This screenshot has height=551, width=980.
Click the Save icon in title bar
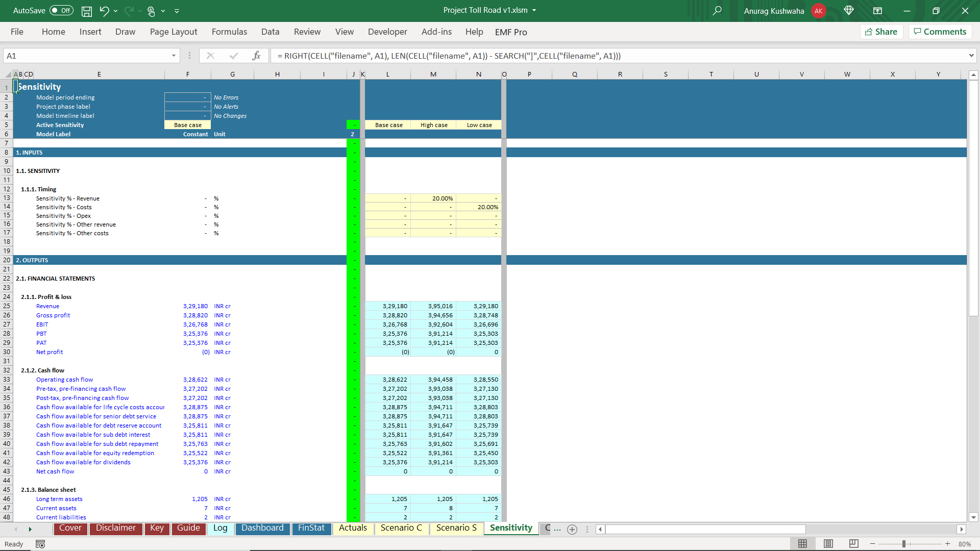coord(87,11)
